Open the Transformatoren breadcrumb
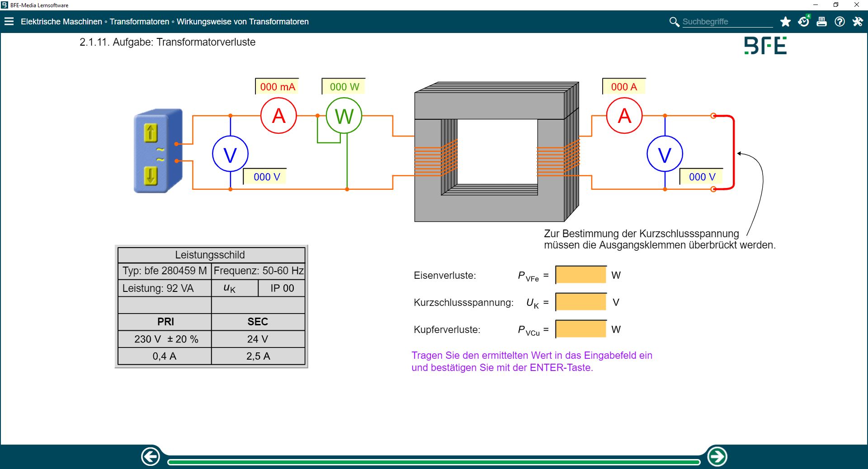The image size is (868, 469). tap(139, 22)
